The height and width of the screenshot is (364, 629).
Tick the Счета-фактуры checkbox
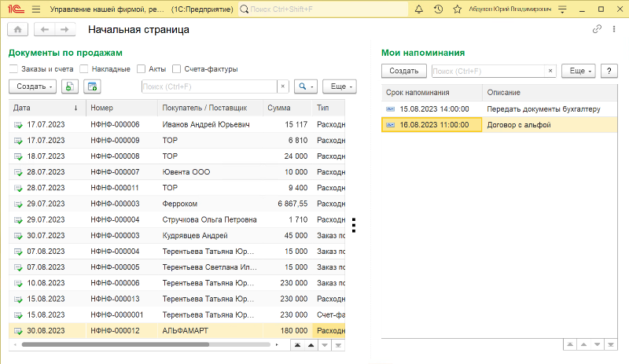pyautogui.click(x=176, y=69)
